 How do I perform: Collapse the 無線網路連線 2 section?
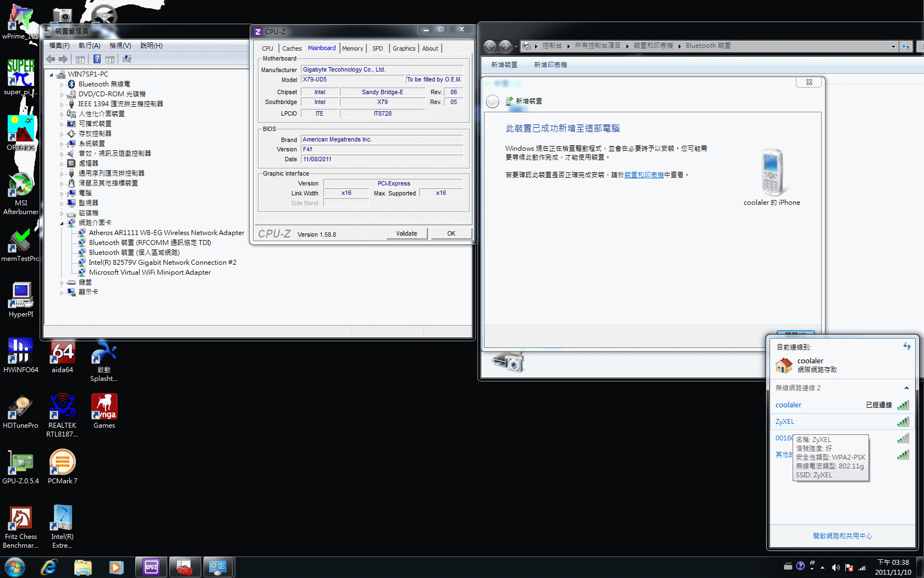click(906, 388)
